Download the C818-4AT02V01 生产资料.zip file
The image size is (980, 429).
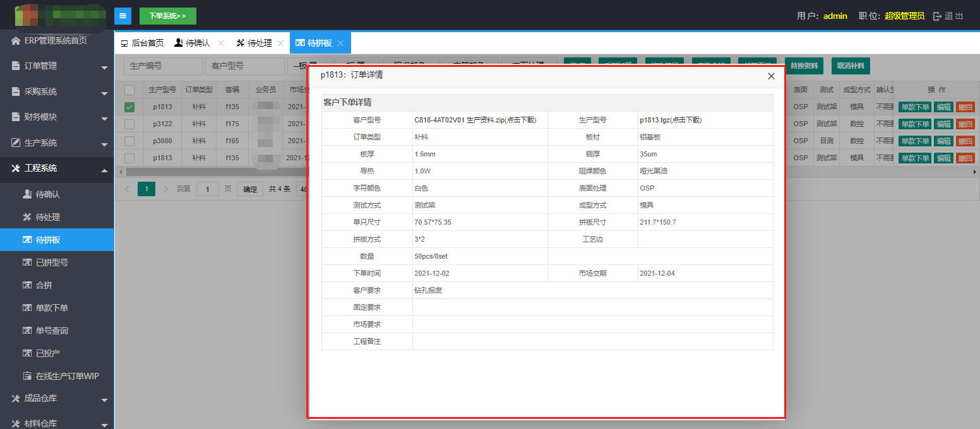(x=475, y=120)
